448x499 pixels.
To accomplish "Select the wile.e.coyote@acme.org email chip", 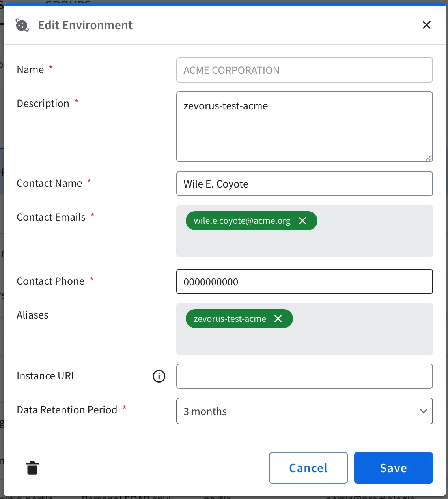I will pyautogui.click(x=242, y=221).
